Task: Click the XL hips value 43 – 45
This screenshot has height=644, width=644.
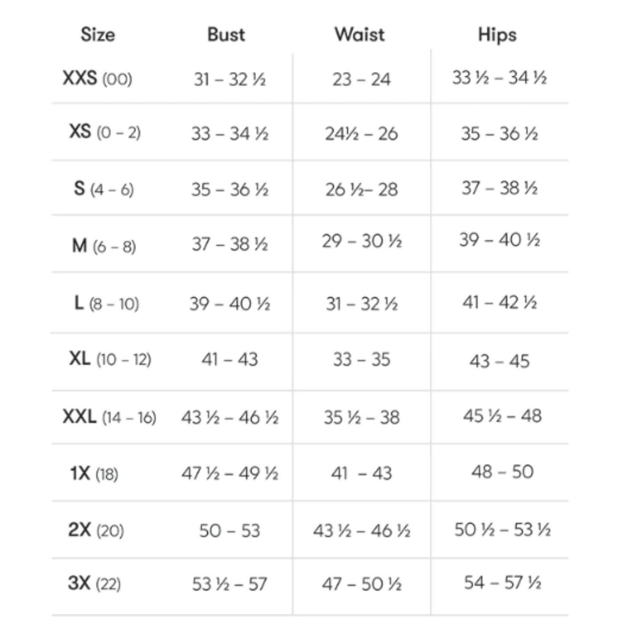Action: (500, 361)
